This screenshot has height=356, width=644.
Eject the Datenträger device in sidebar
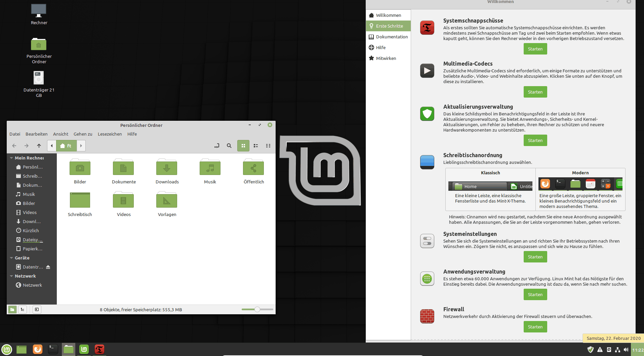[x=48, y=267]
